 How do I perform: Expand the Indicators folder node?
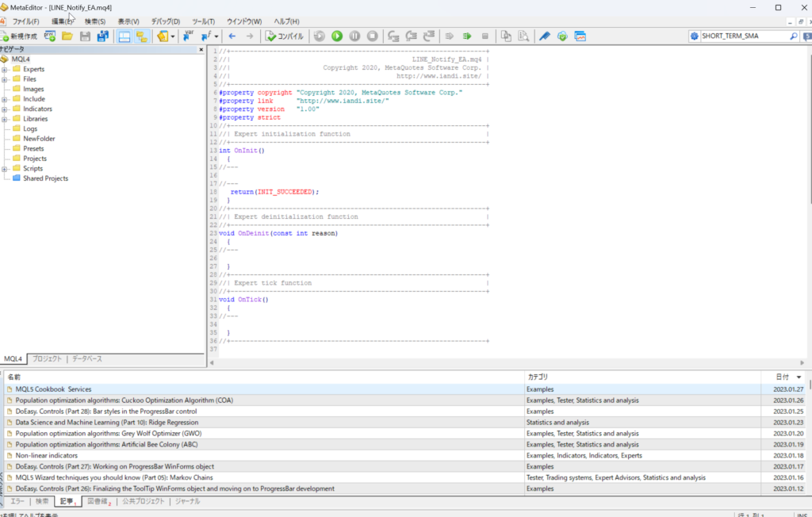(5, 109)
